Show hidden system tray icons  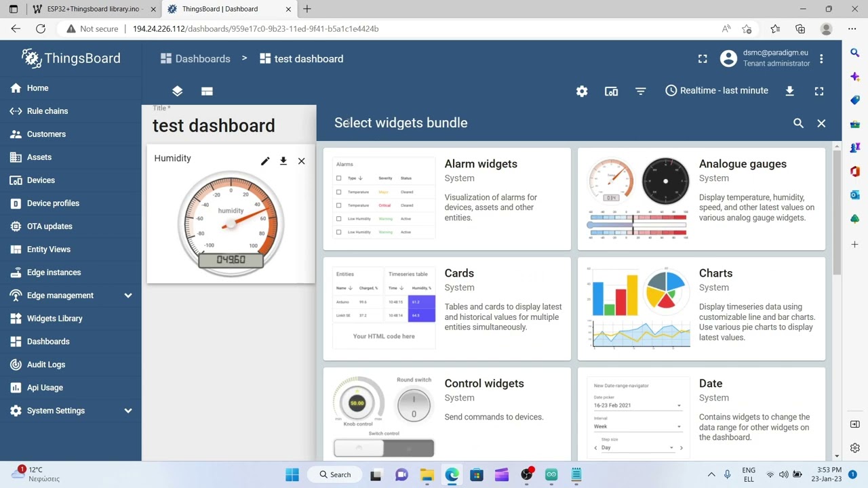[711, 474]
